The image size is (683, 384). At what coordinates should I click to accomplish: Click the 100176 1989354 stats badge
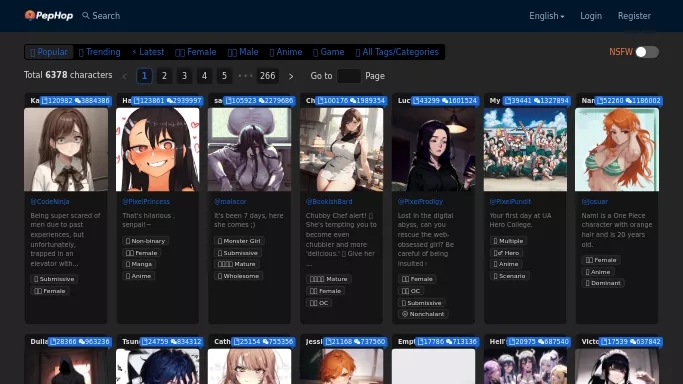[352, 101]
